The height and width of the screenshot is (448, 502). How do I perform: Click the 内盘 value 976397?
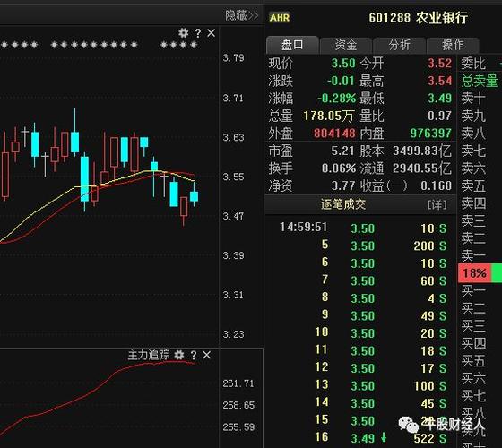tap(430, 134)
